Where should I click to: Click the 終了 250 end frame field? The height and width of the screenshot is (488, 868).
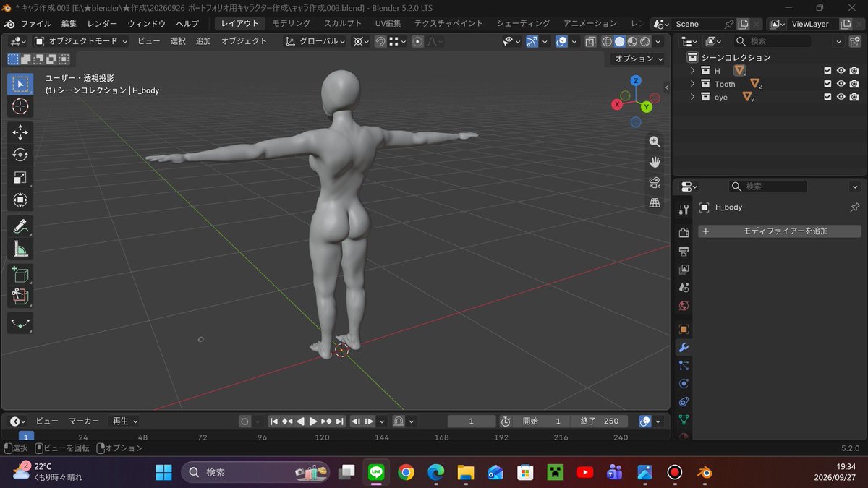599,421
